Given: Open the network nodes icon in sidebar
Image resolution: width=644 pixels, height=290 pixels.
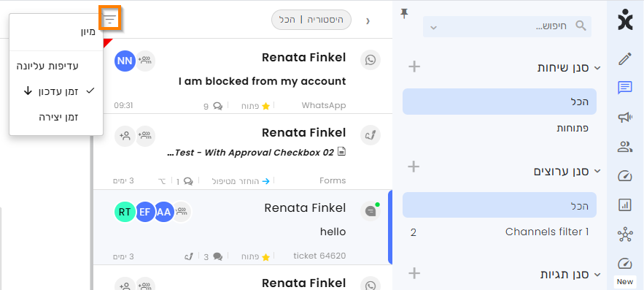Looking at the screenshot, I should (625, 234).
